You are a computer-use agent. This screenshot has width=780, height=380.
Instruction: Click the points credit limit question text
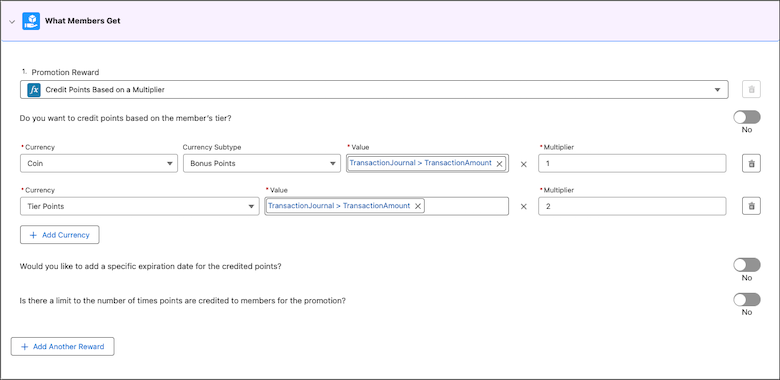183,301
